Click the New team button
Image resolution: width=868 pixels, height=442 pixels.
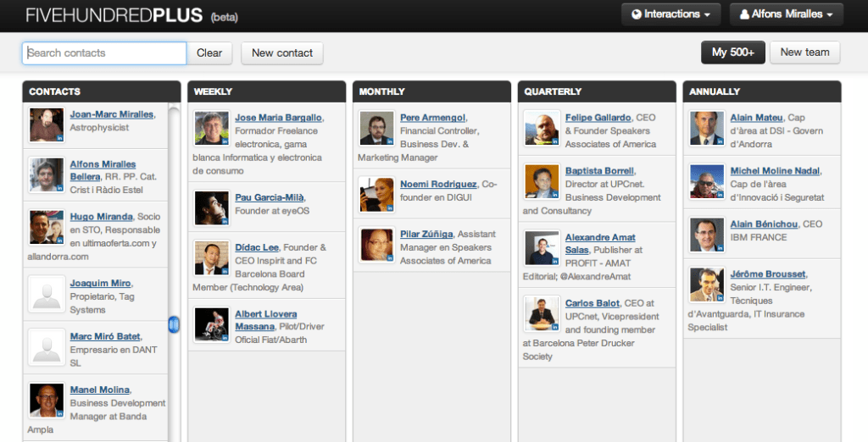(804, 52)
